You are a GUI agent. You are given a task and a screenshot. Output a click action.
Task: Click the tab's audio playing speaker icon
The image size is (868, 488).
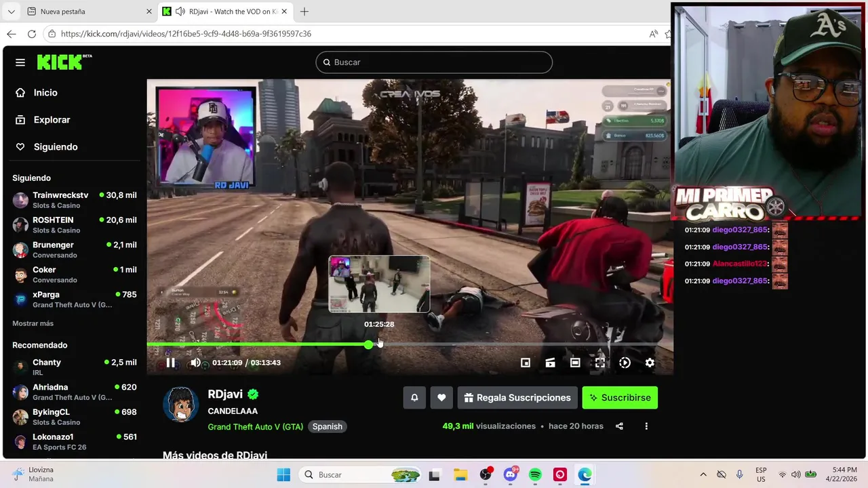(180, 12)
